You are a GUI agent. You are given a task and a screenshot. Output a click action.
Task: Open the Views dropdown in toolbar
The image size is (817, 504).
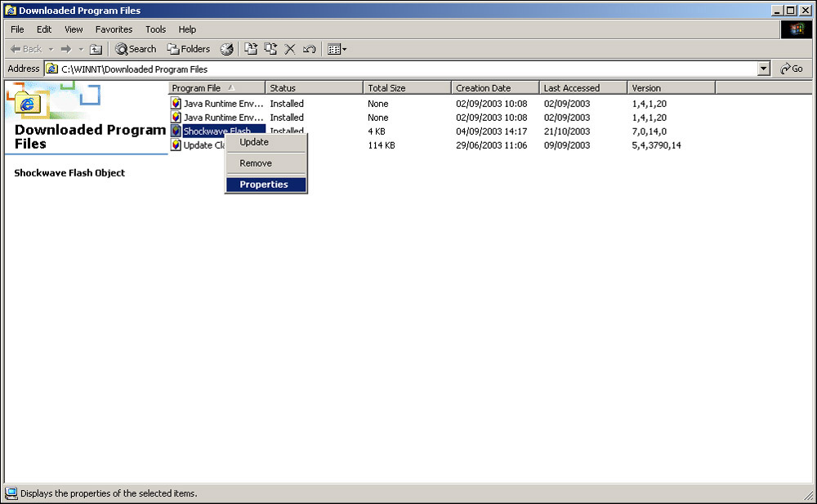pos(337,49)
